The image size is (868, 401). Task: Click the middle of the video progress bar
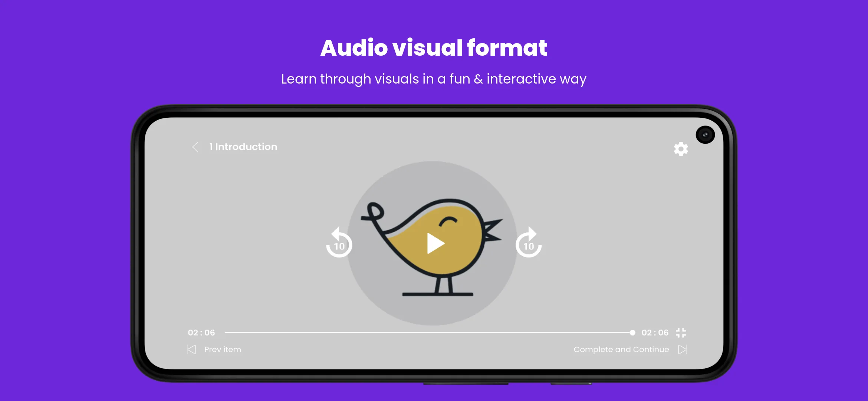tap(430, 333)
